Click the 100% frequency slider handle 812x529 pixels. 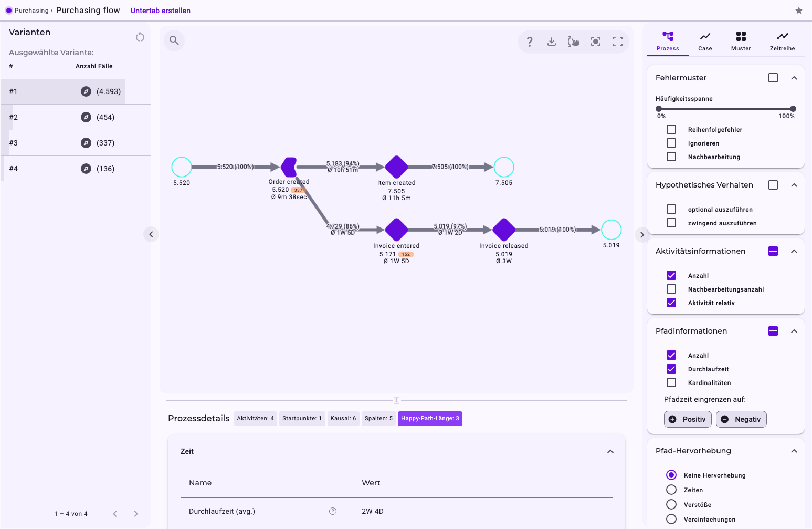point(793,109)
